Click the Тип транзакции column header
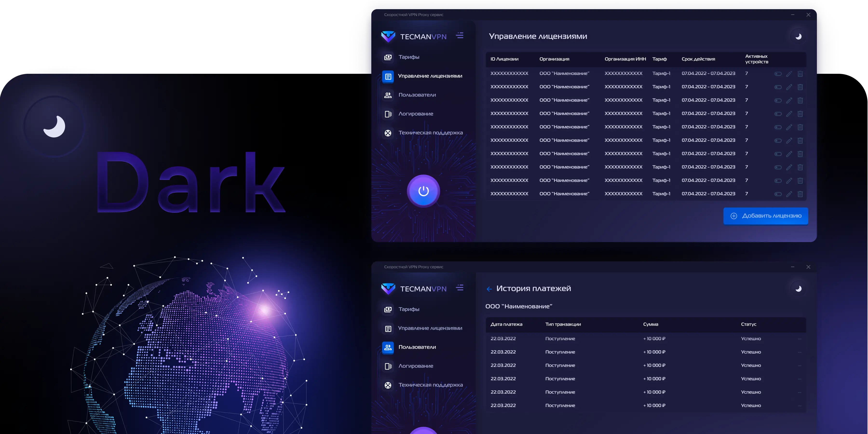Viewport: 868px width, 434px height. point(563,325)
